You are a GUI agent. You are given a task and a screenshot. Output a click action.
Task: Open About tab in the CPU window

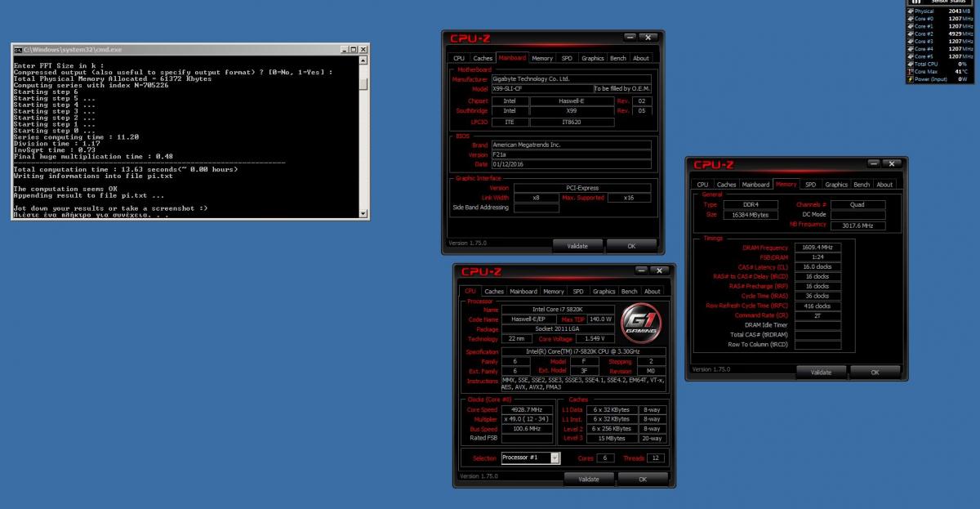click(653, 291)
